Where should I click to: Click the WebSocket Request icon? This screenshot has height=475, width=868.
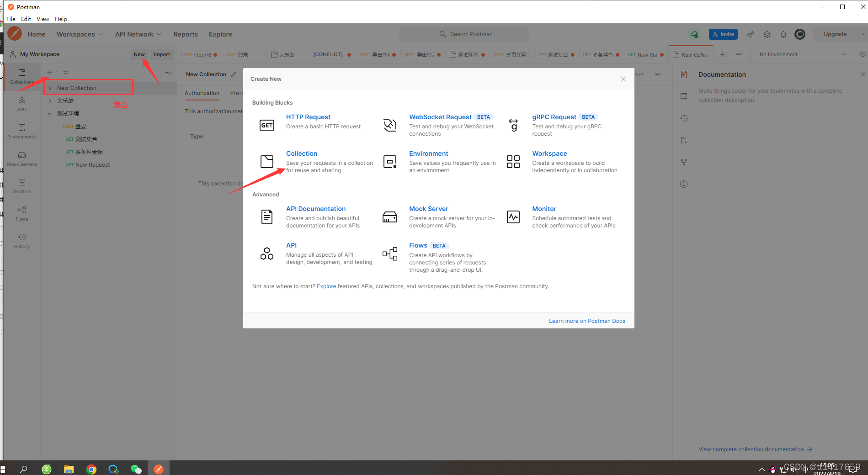(390, 125)
